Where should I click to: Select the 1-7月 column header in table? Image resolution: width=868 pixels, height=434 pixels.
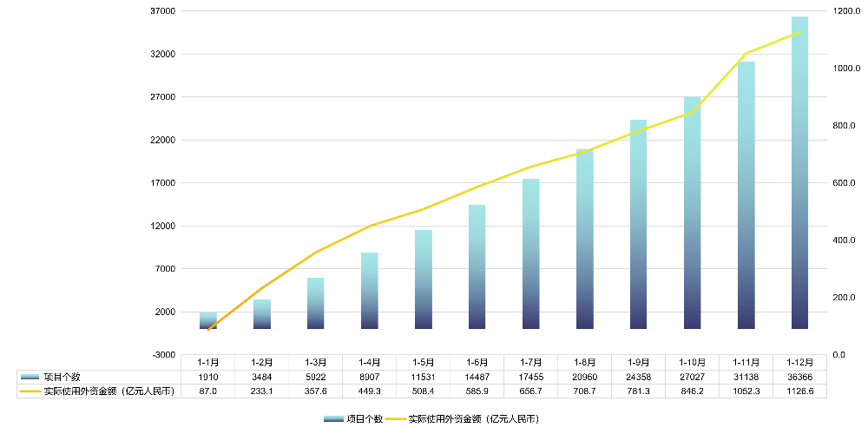click(x=530, y=362)
